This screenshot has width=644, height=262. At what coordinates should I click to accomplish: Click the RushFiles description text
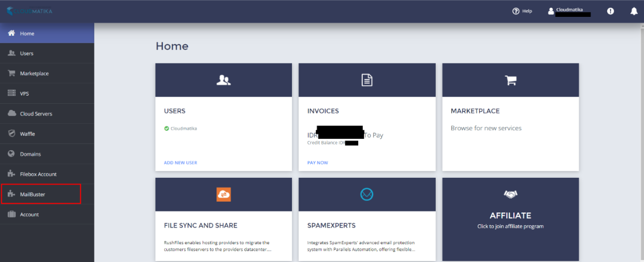[x=216, y=246]
